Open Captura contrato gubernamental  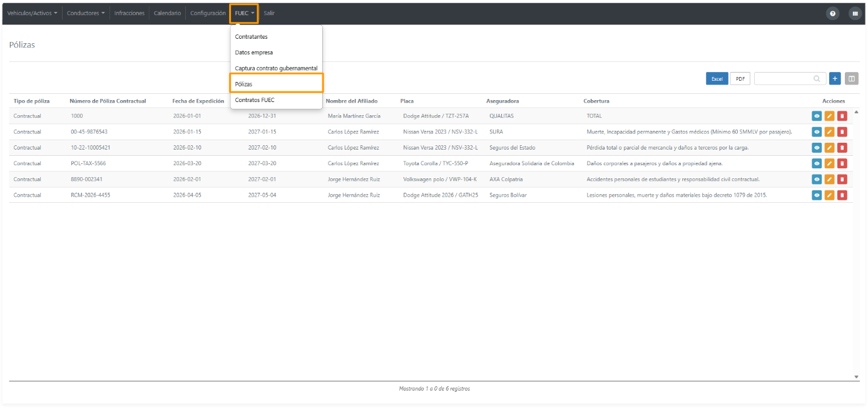point(277,68)
